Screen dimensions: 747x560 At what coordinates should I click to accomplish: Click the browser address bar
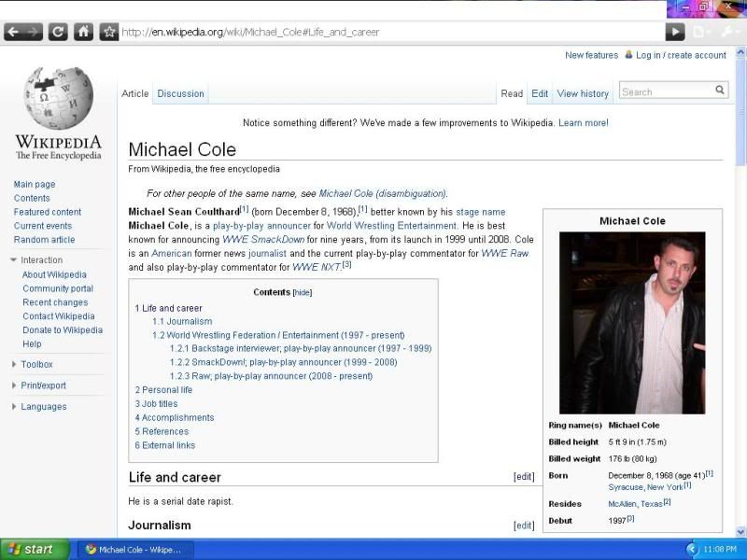(390, 32)
